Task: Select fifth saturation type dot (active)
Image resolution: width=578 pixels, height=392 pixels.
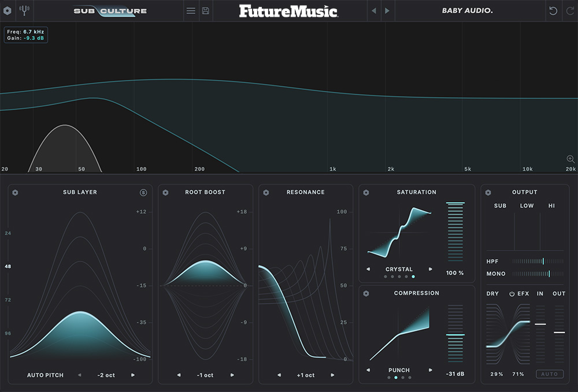Action: pyautogui.click(x=413, y=277)
